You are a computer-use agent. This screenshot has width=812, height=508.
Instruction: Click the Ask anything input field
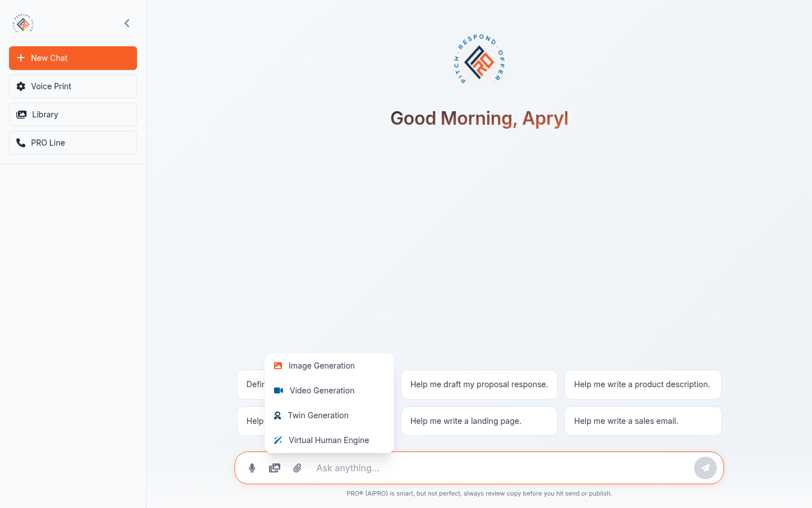coord(501,468)
